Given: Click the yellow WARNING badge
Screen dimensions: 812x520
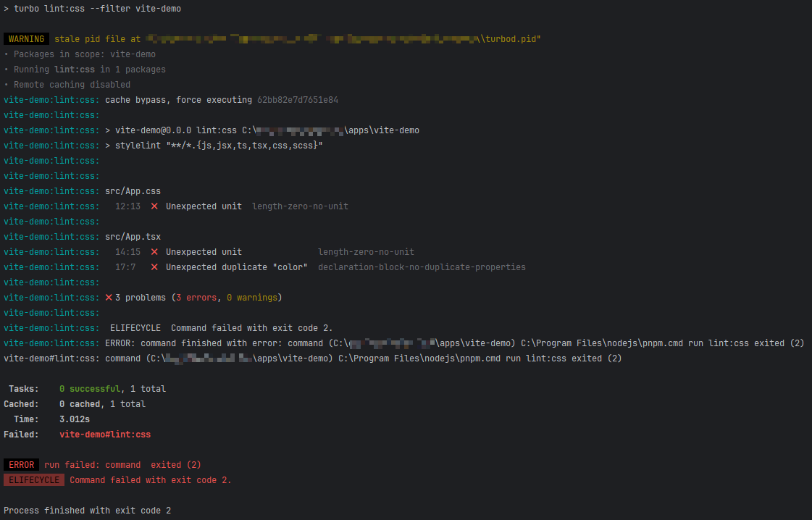Looking at the screenshot, I should [26, 39].
